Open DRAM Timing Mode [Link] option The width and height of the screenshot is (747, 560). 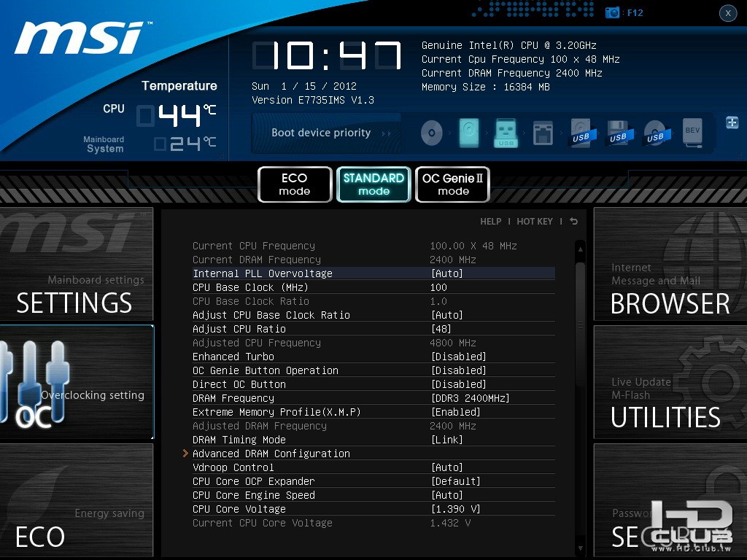(447, 440)
